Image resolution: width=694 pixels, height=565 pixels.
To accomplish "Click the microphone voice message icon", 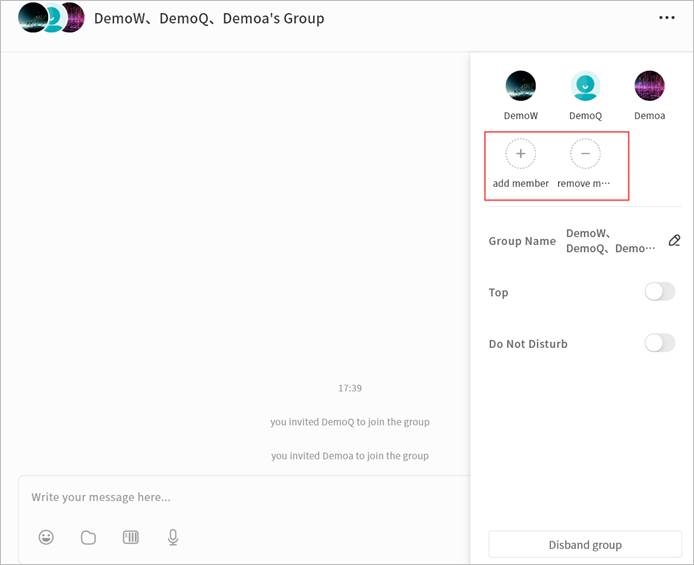I will tap(173, 537).
